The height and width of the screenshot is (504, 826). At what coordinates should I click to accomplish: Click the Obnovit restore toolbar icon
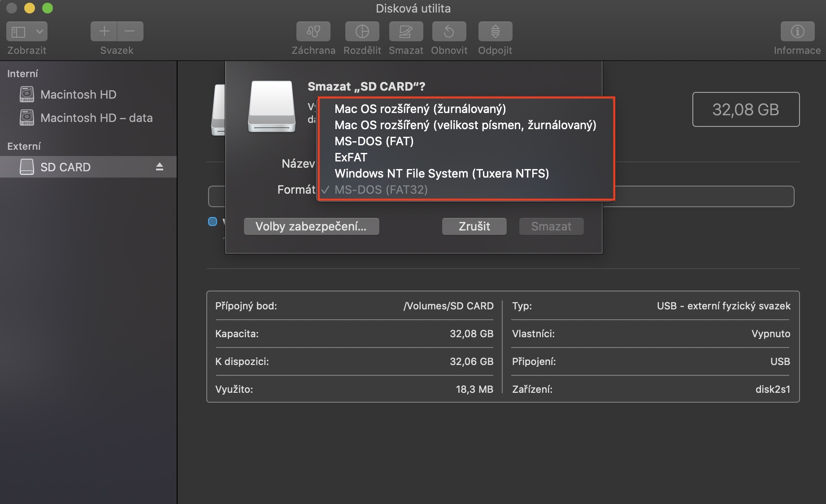pyautogui.click(x=449, y=31)
